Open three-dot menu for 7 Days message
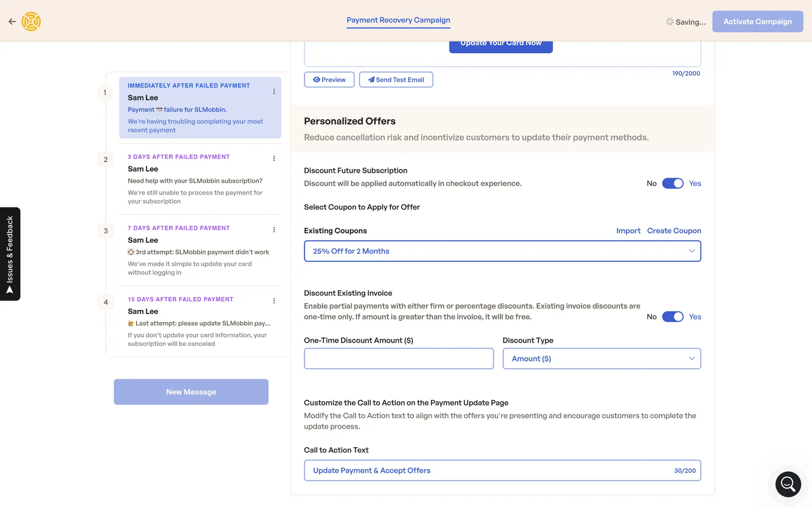Screen dimensions: 812x508 pos(274,229)
